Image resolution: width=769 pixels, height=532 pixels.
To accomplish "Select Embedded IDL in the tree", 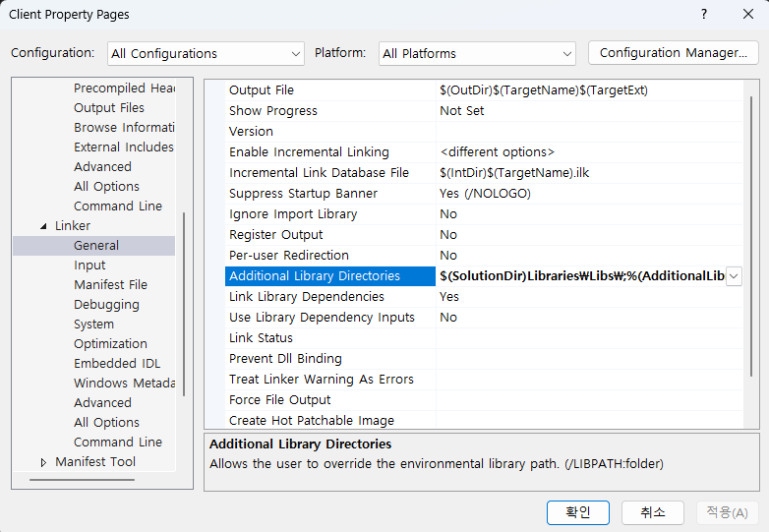I will [117, 363].
